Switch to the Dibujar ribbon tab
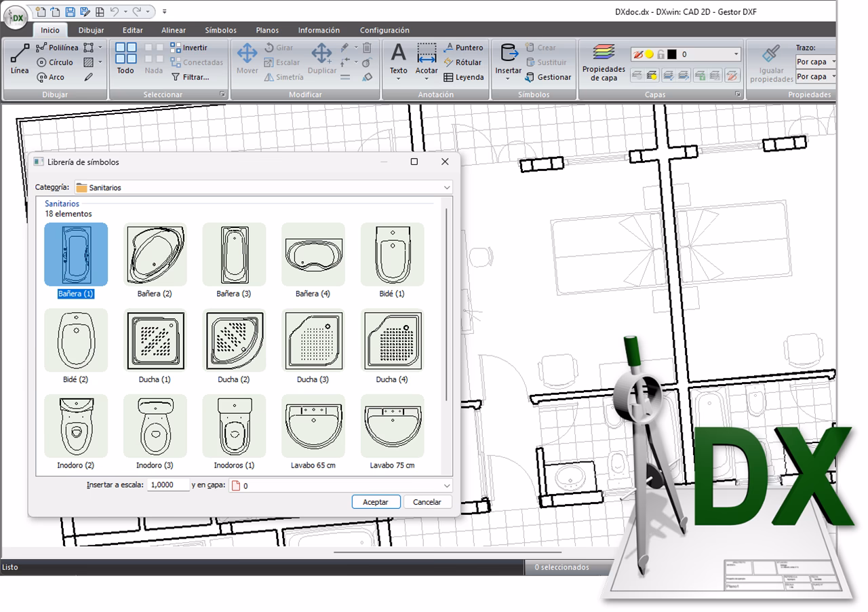Viewport: 868px width, 612px height. (x=91, y=30)
